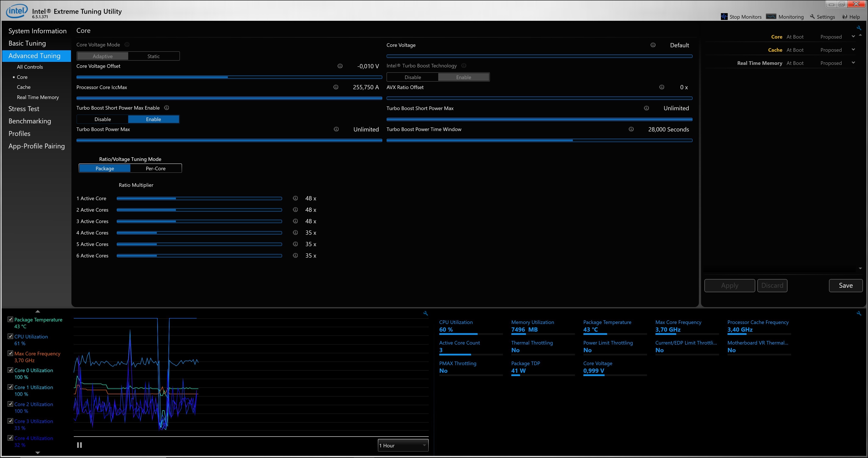Screen dimensions: 868x458
Task: Click info icon next to Core Voltage Mode
Action: (127, 45)
